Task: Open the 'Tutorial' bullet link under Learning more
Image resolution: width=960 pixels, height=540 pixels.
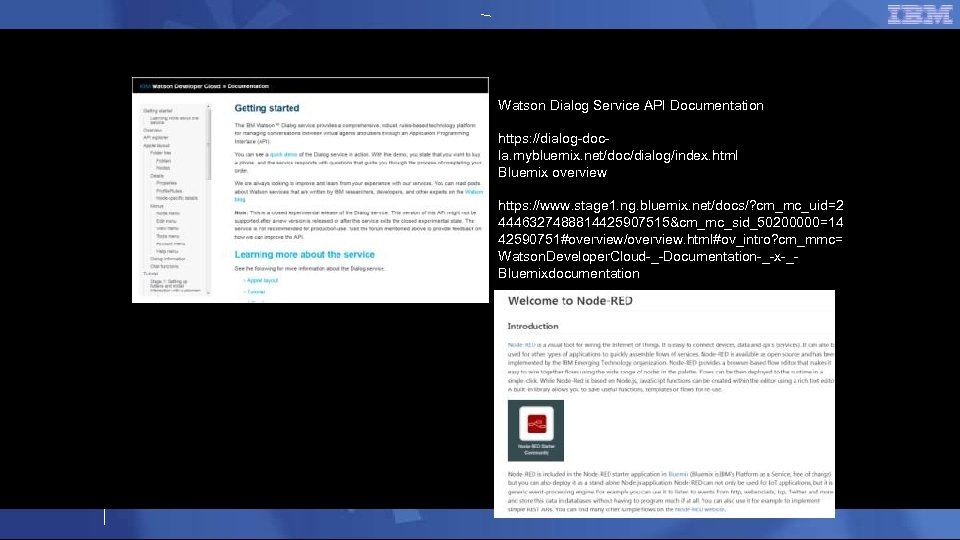Action: [256, 292]
